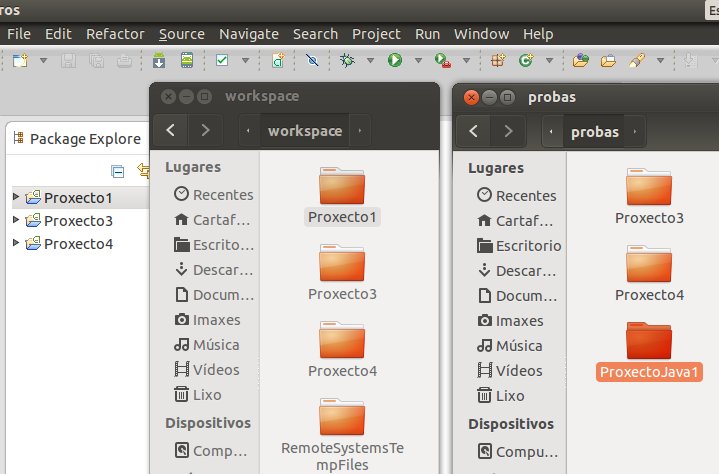Click the green Run button icon

pyautogui.click(x=395, y=60)
